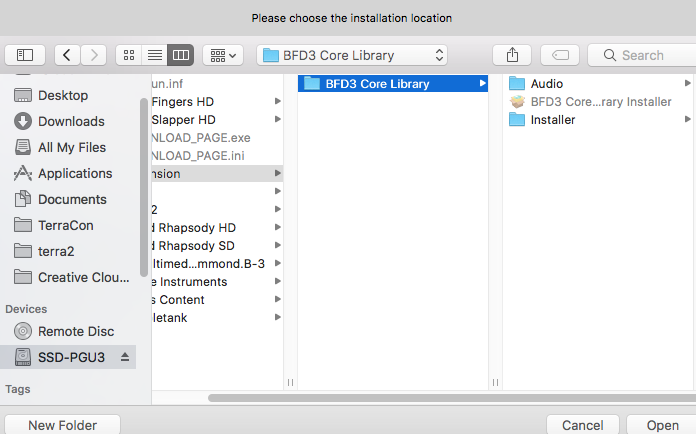Select the Instruments folder row
This screenshot has height=434, width=696.
[x=217, y=282]
